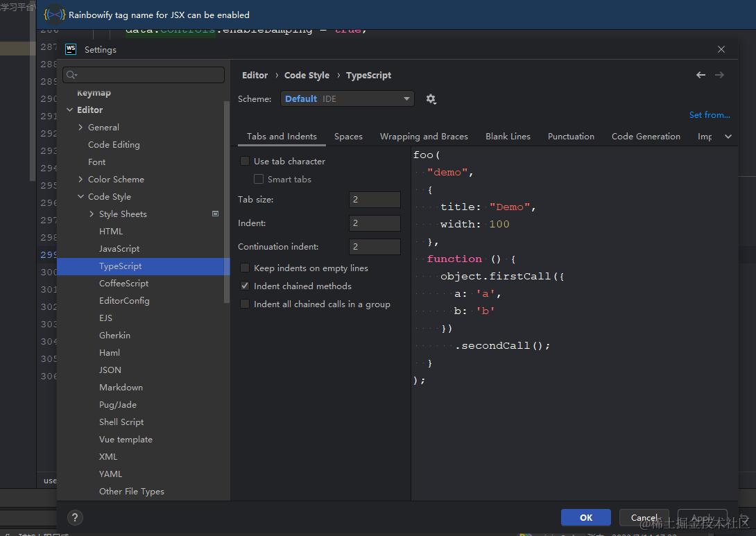
Task: Open the Wrapping and Braces tab
Action: click(x=424, y=137)
